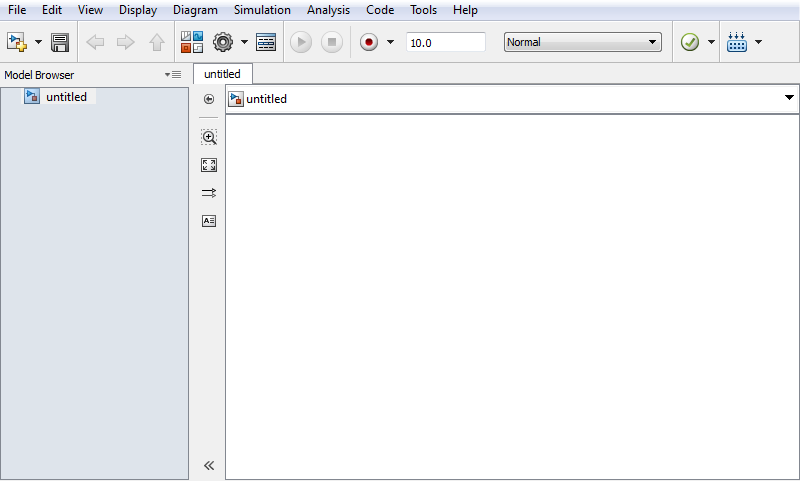Click the Record simulation button
Image resolution: width=800 pixels, height=481 pixels.
point(370,42)
